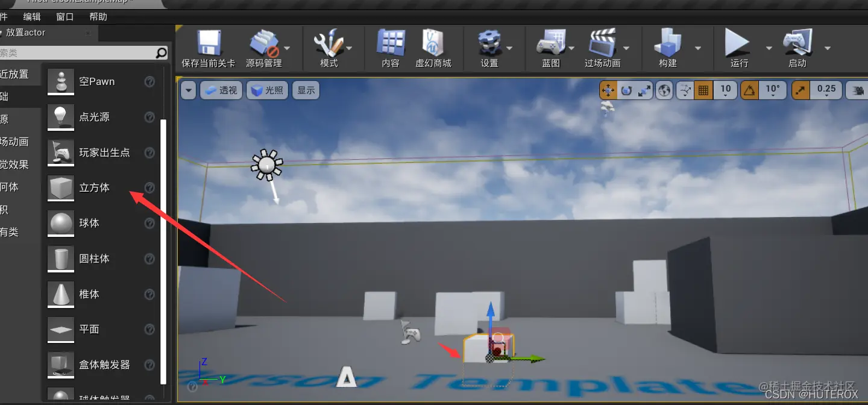Open help for 平面
This screenshot has height=405, width=868.
150,329
